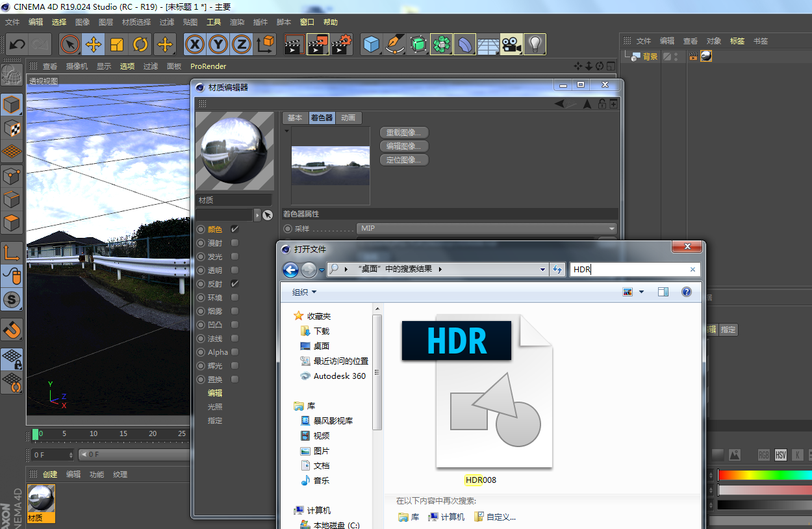812x529 pixels.
Task: Uncheck the 反射 channel checkbox
Action: tap(235, 284)
